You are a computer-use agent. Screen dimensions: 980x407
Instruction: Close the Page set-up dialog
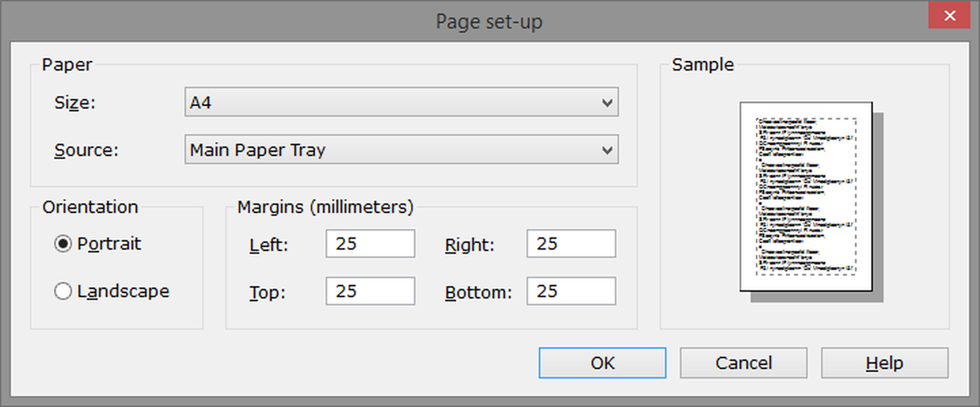point(950,16)
